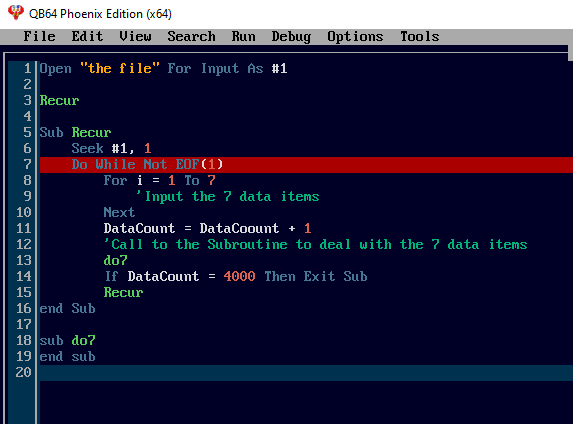Viewport: 573px width, 424px height.
Task: Click line number 1 in gutter
Action: pyautogui.click(x=27, y=68)
